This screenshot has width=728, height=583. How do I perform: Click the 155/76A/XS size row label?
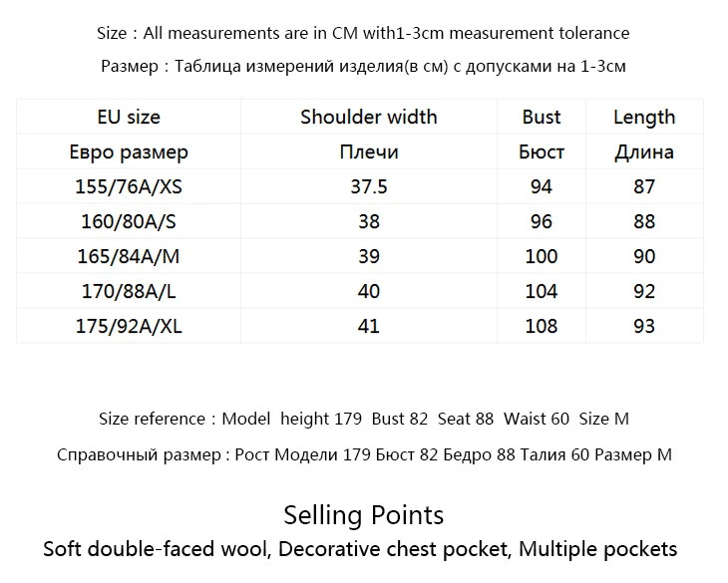click(129, 186)
